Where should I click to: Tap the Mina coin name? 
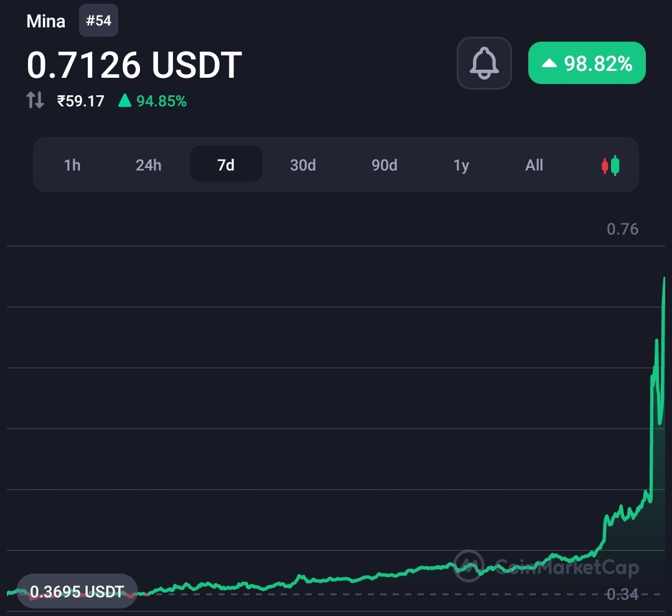coord(46,21)
